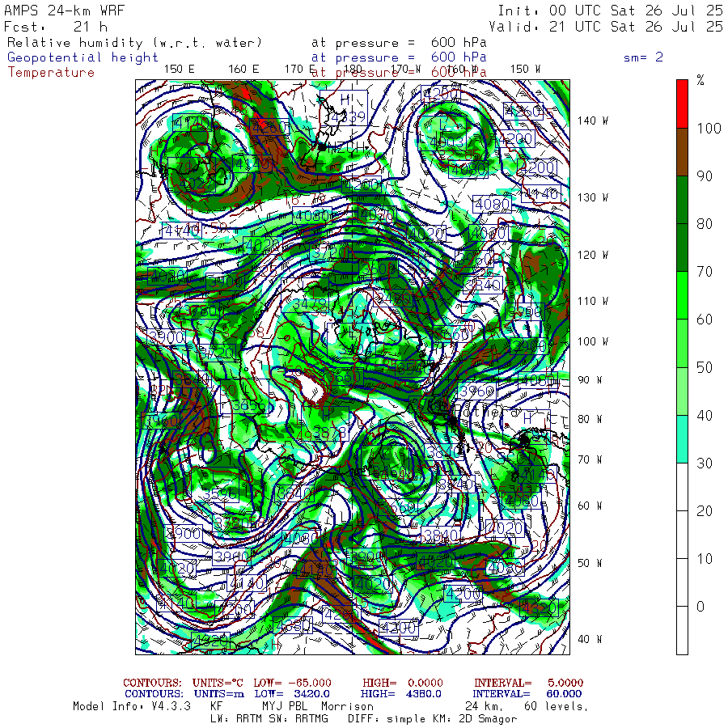This screenshot has height=728, width=728.
Task: Click the 'Morrison' microphysics text
Action: click(347, 707)
